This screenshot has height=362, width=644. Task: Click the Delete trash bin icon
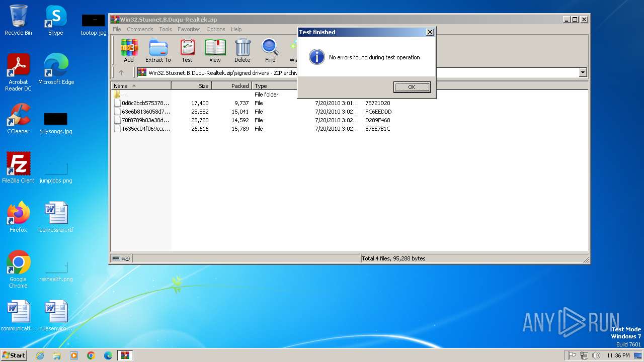click(x=242, y=51)
